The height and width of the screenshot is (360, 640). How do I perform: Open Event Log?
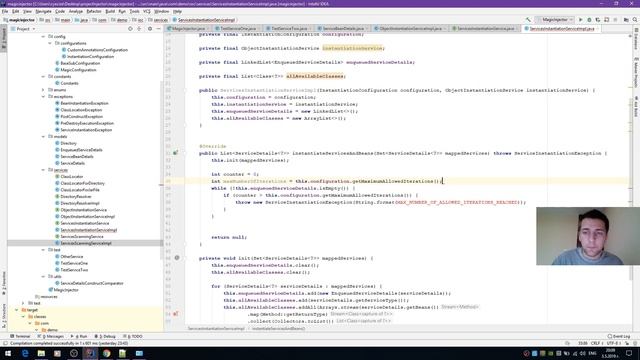619,336
